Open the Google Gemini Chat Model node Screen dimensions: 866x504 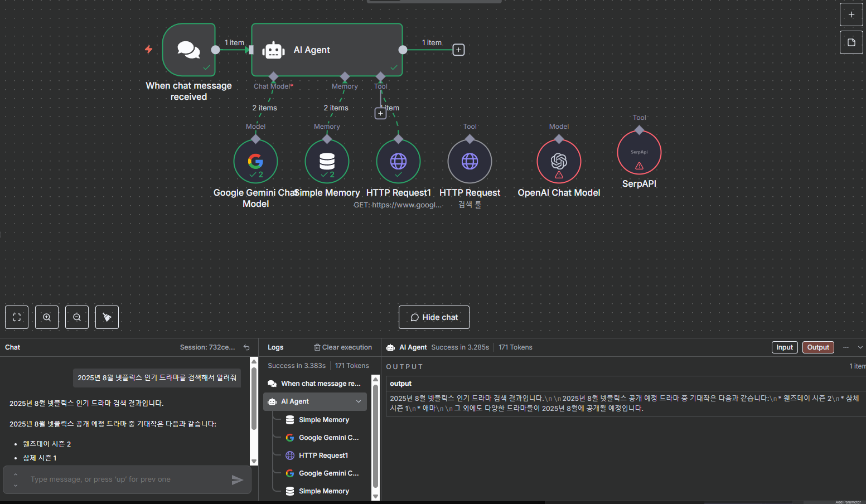pyautogui.click(x=255, y=161)
